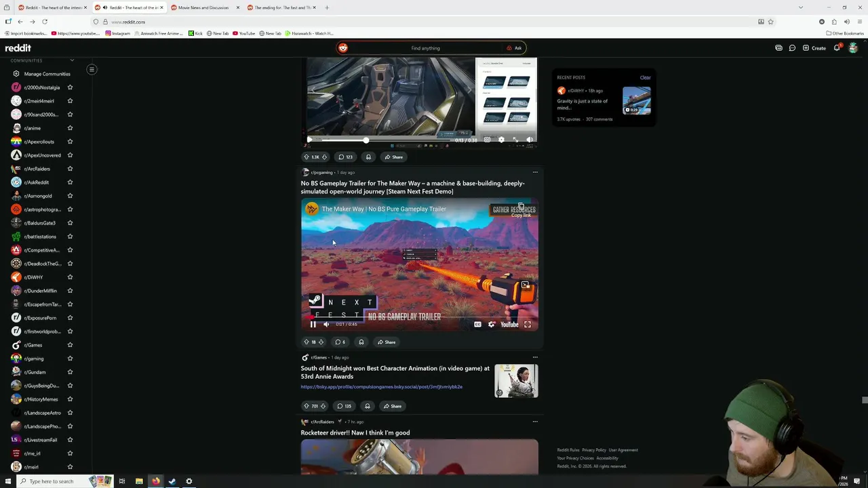Image resolution: width=868 pixels, height=488 pixels.
Task: Open r/BaldursGate3 community
Action: pyautogui.click(x=39, y=223)
